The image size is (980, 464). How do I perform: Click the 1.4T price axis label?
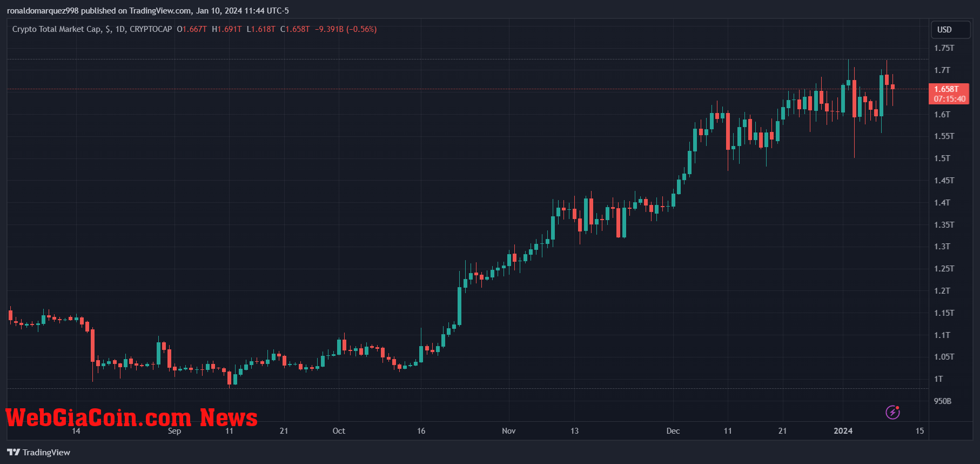[942, 203]
